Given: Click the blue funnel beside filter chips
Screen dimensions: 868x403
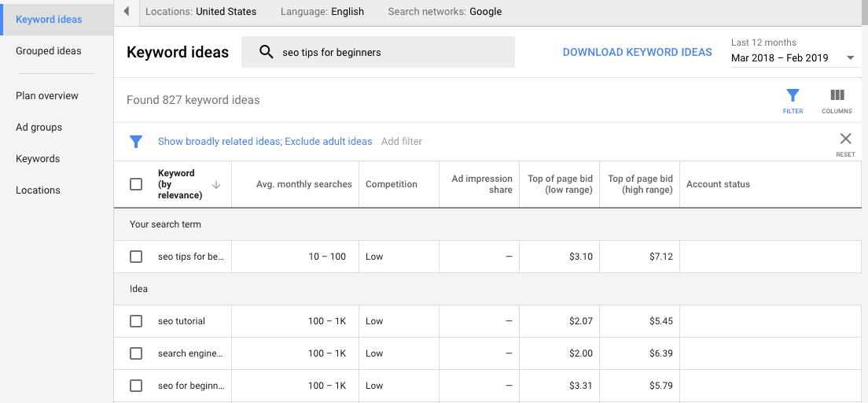Looking at the screenshot, I should click(x=136, y=142).
